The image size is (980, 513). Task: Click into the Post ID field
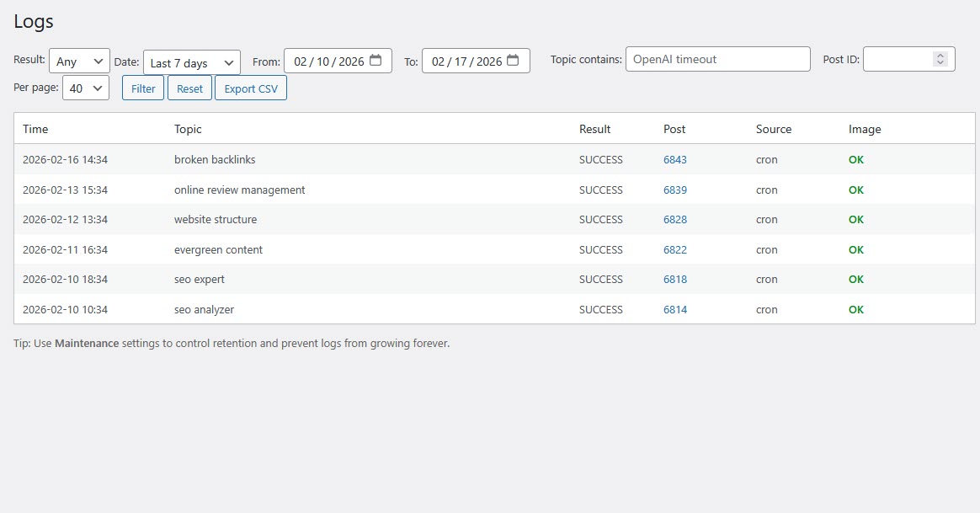click(x=897, y=59)
